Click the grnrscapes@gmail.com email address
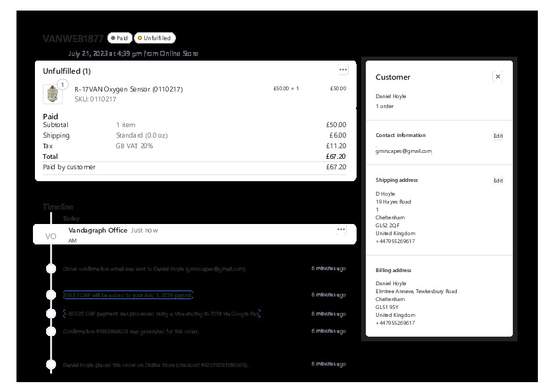The height and width of the screenshot is (392, 555). point(403,151)
